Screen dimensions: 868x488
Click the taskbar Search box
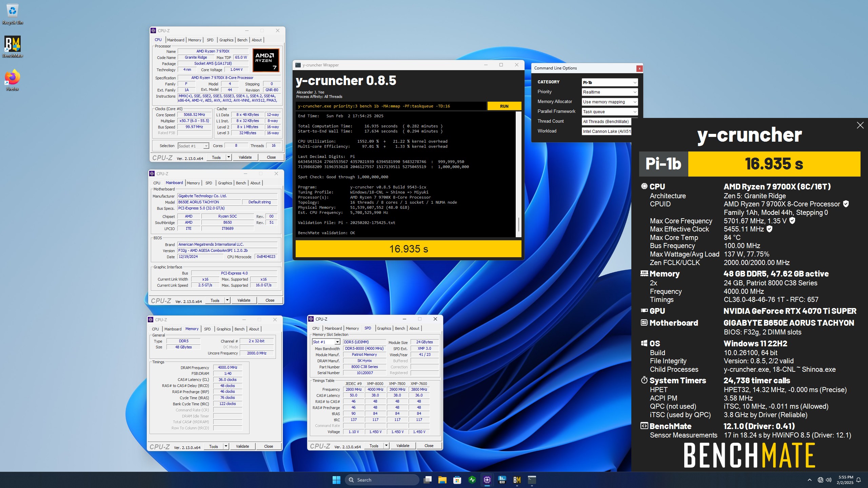pos(382,480)
